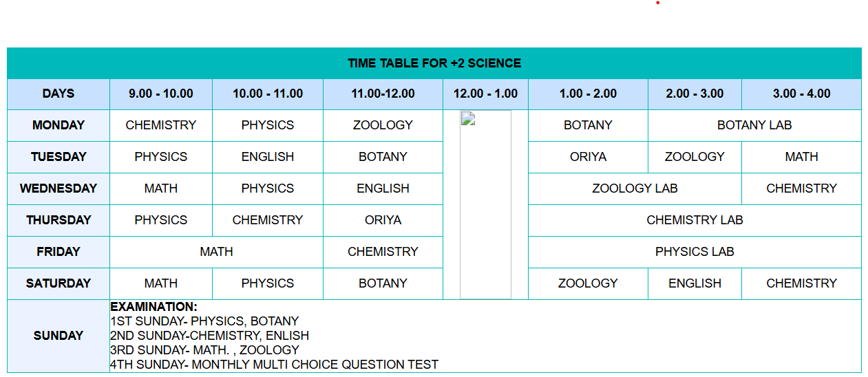Click the ORIYA cell on Thursday
Viewport: 868px width, 377px height.
[383, 220]
